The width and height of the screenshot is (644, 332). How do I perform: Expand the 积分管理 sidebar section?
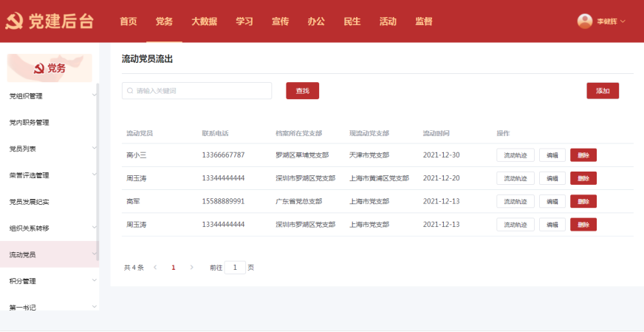click(94, 281)
